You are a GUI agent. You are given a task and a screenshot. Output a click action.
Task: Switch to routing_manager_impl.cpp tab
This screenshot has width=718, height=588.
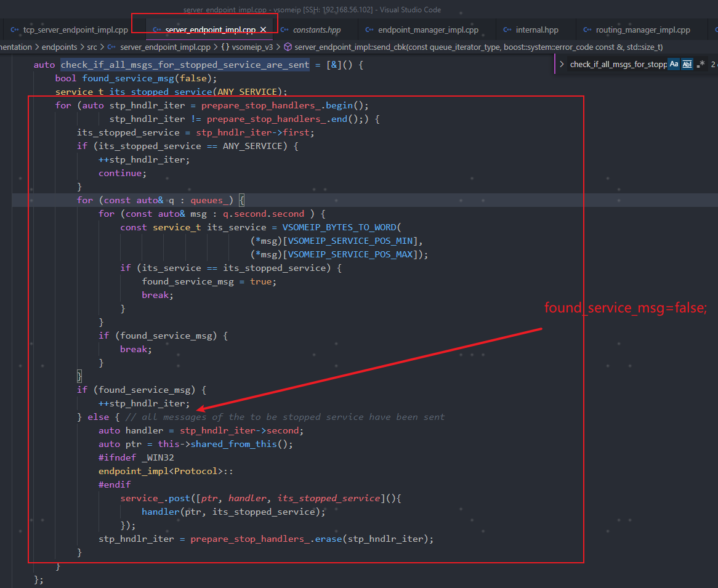point(642,30)
